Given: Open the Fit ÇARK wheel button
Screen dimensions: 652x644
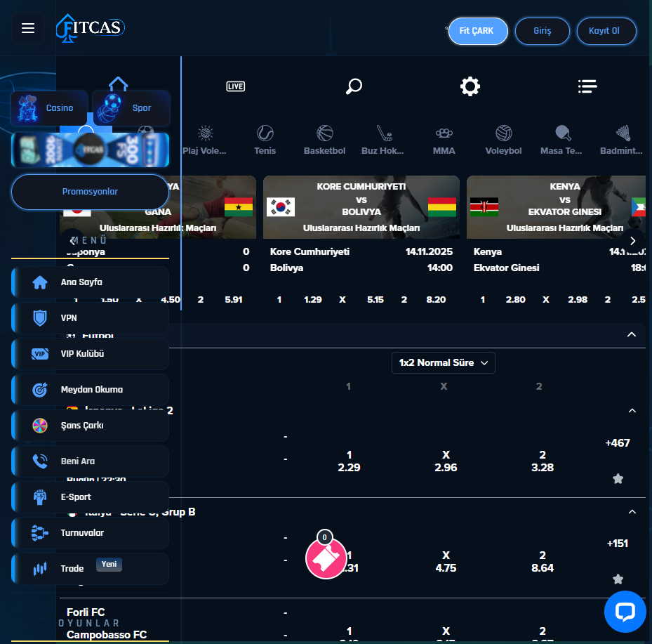Looking at the screenshot, I should 477,32.
